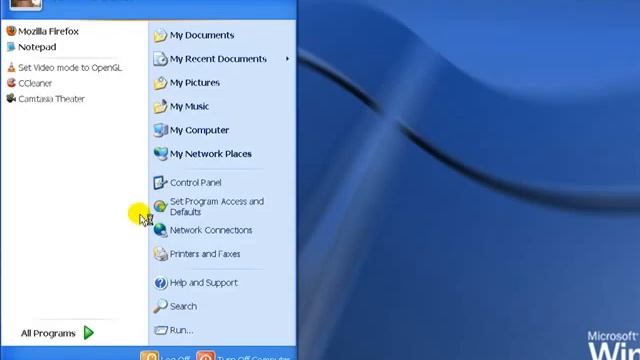Click the Run icon
The image size is (640, 360).
tap(160, 330)
